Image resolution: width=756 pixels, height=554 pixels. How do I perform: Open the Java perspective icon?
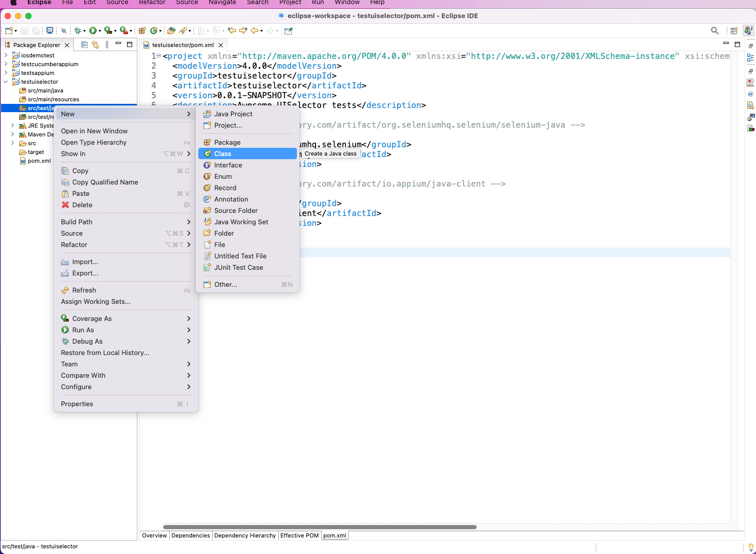pyautogui.click(x=749, y=30)
